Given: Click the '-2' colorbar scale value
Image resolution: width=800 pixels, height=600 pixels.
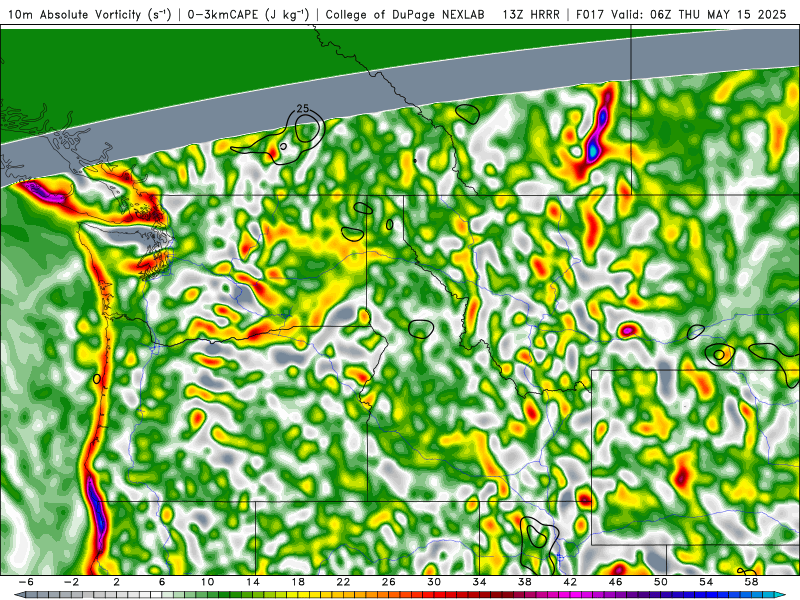Looking at the screenshot, I should pos(71,582).
